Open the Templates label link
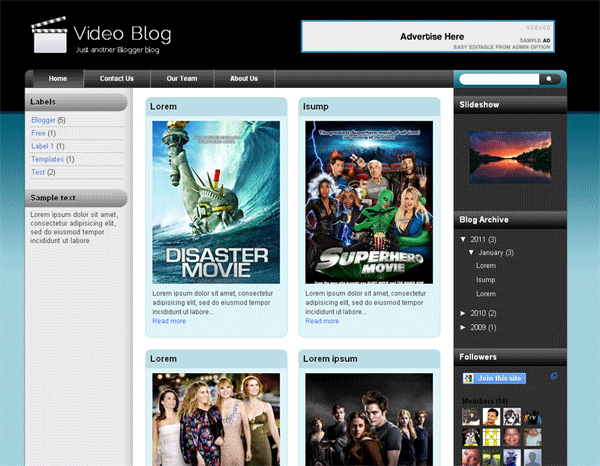 [47, 159]
